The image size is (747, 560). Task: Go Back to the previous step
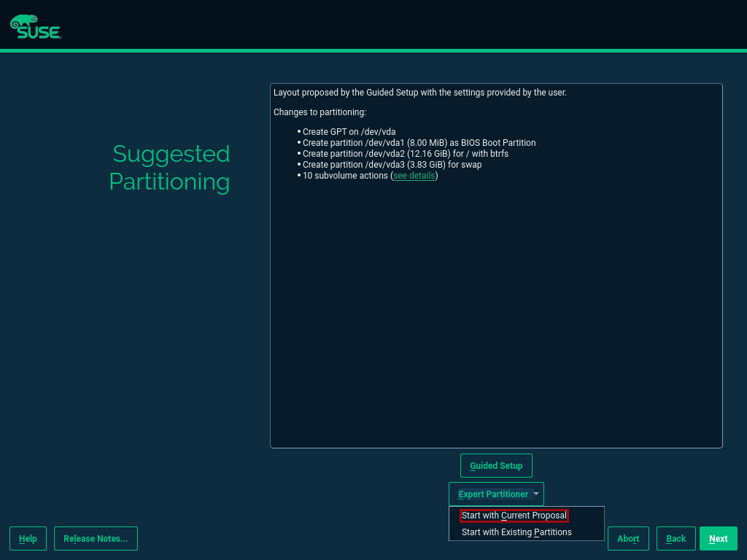tap(676, 538)
